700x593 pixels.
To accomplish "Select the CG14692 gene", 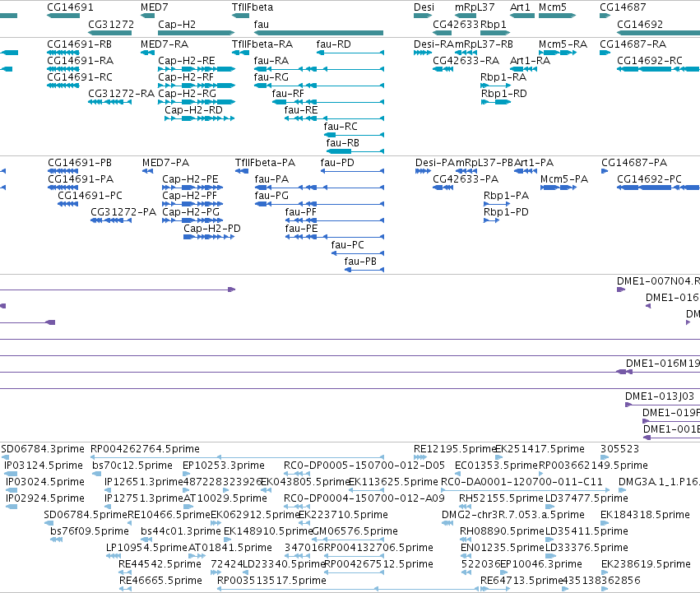I will point(659,33).
